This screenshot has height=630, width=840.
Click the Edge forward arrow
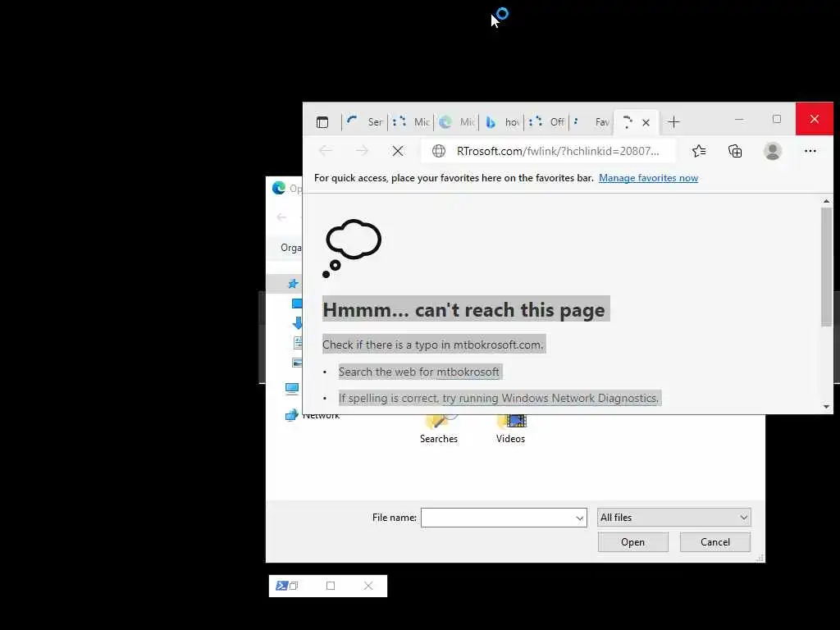(362, 151)
